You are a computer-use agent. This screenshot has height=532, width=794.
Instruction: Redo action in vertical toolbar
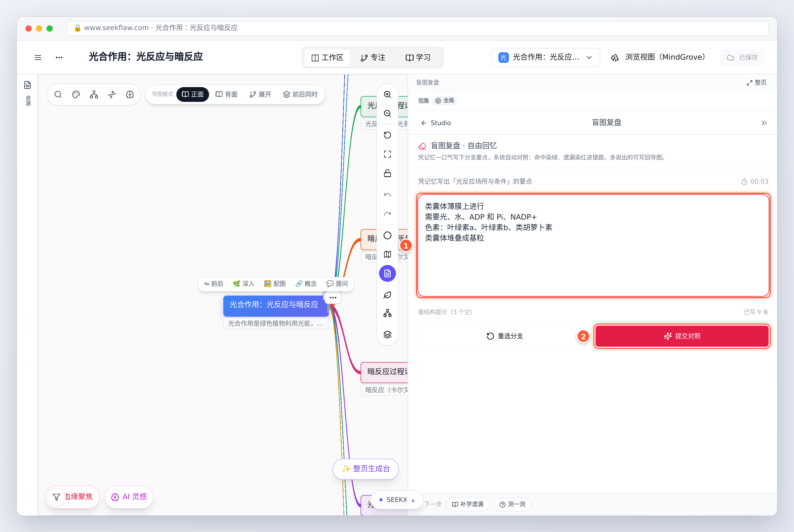pos(387,214)
